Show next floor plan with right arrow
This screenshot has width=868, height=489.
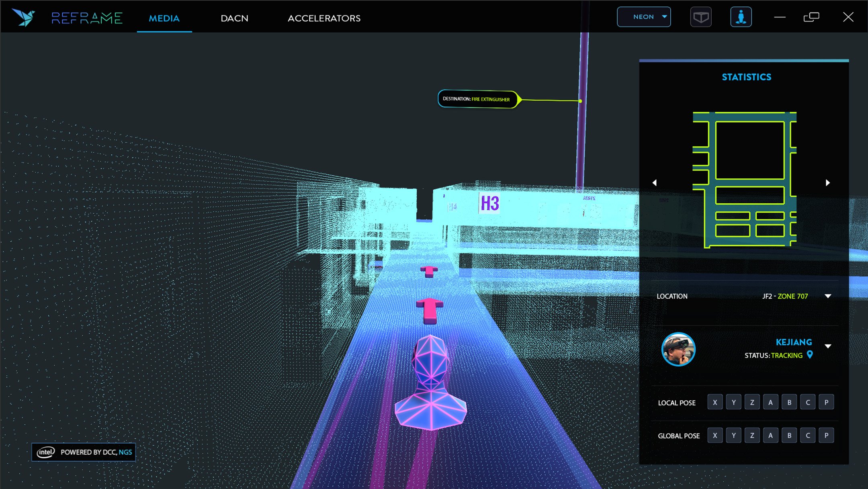pyautogui.click(x=827, y=183)
